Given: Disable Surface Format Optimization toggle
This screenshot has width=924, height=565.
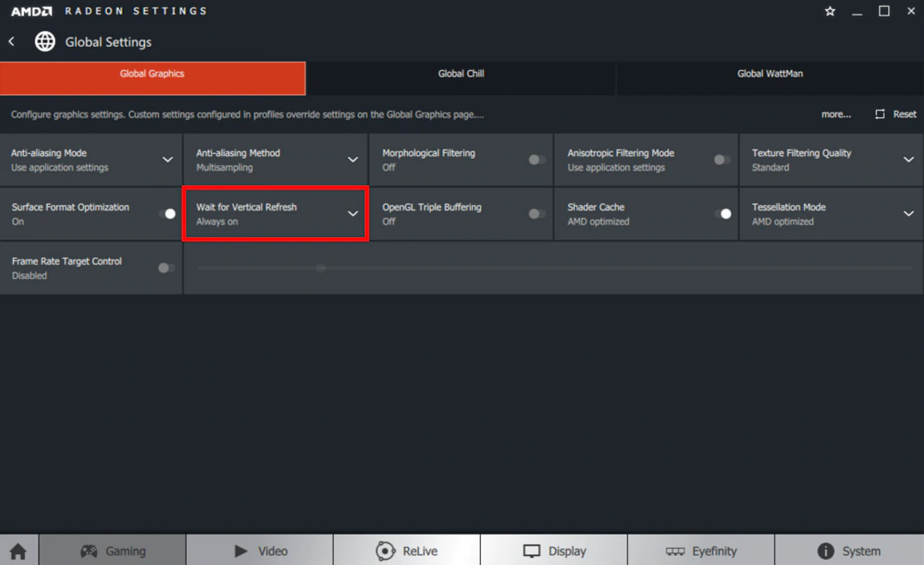Looking at the screenshot, I should (166, 214).
